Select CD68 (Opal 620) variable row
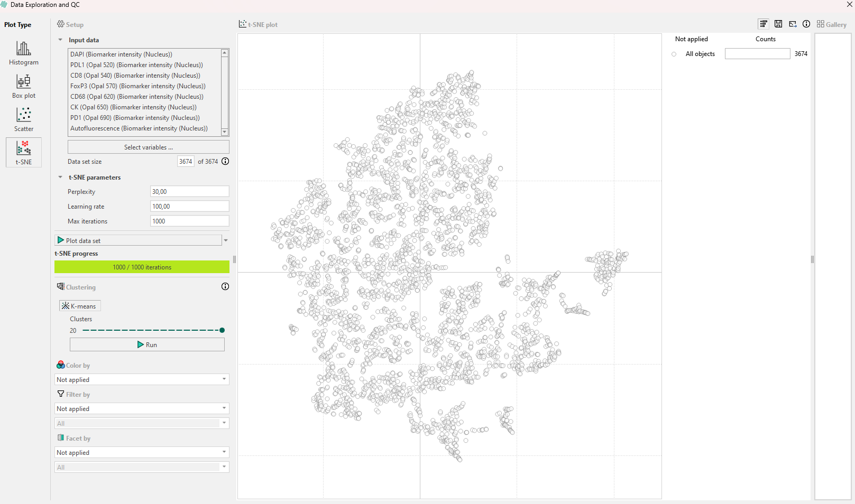The width and height of the screenshot is (855, 504). [144, 96]
